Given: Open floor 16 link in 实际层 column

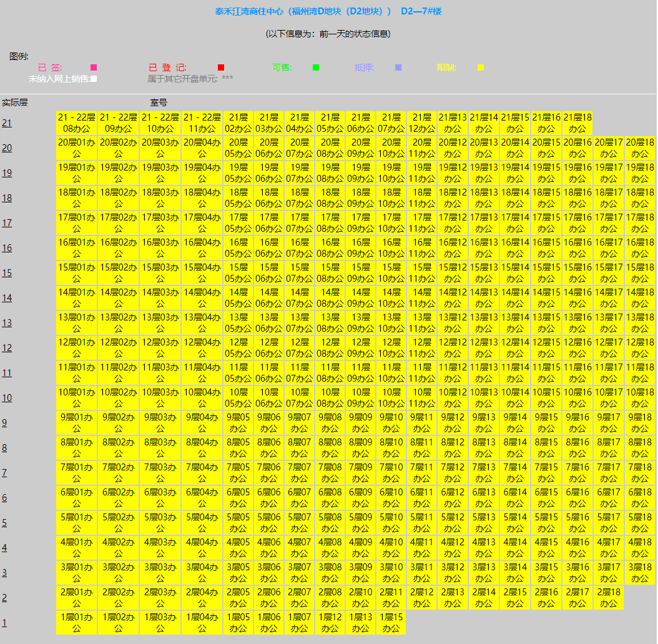Looking at the screenshot, I should click(x=7, y=248).
